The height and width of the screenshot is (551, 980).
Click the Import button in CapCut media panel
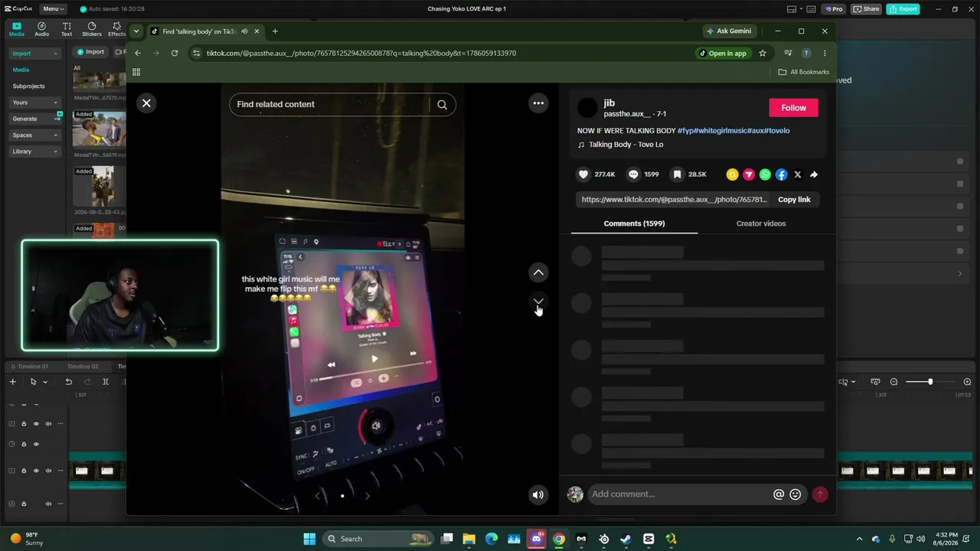click(90, 52)
